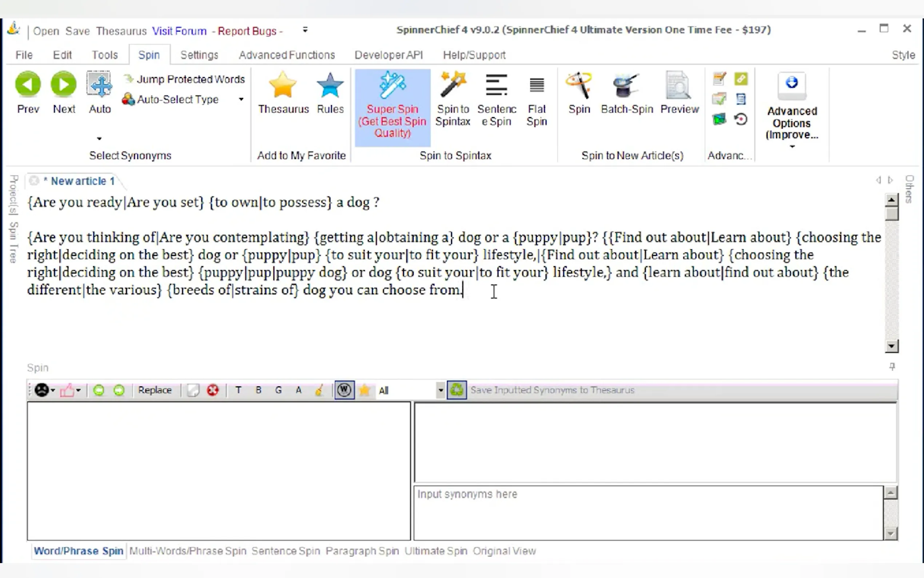This screenshot has width=924, height=578.
Task: Click the broom clean icon in Spin toolbar
Action: (x=319, y=390)
